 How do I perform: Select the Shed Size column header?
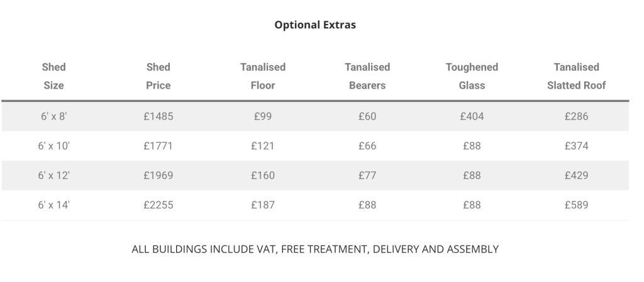(54, 76)
